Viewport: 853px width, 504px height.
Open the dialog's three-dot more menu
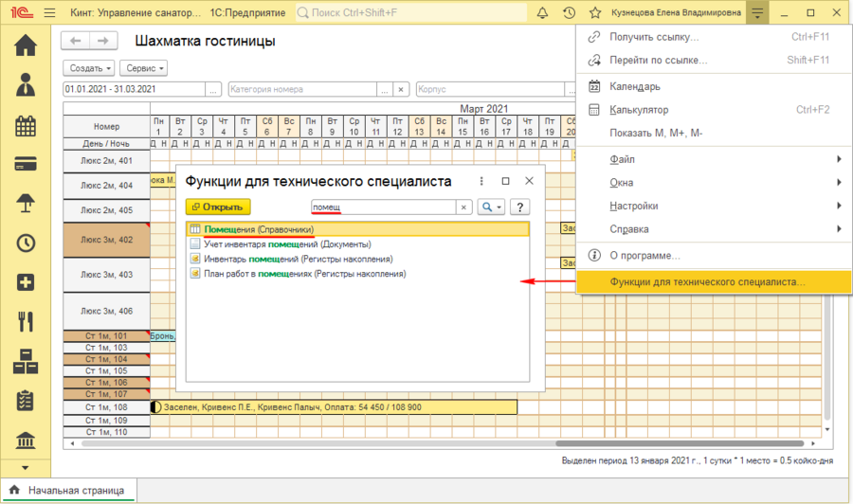[x=481, y=181]
